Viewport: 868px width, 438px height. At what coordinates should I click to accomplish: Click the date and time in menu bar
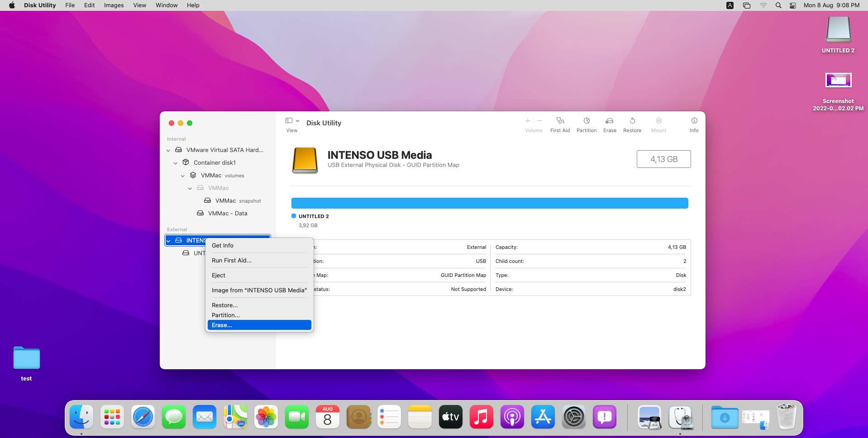(831, 5)
